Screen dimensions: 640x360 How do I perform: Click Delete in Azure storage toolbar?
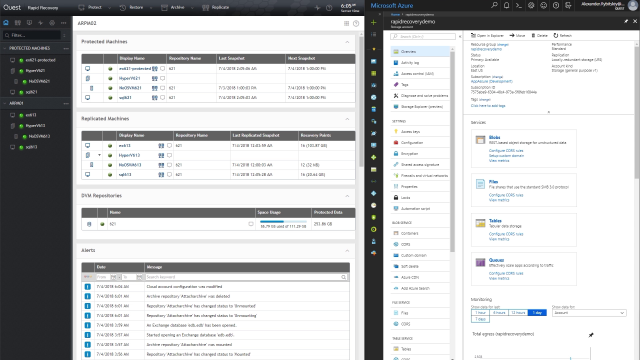(539, 36)
